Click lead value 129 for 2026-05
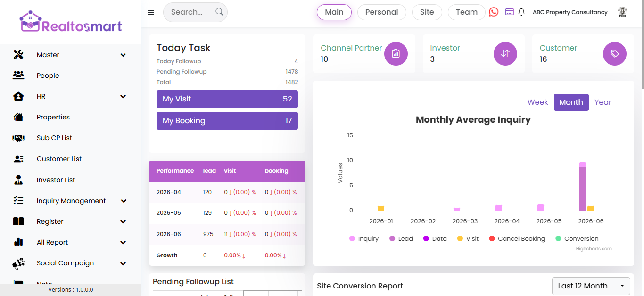This screenshot has height=296, width=644. [x=207, y=213]
